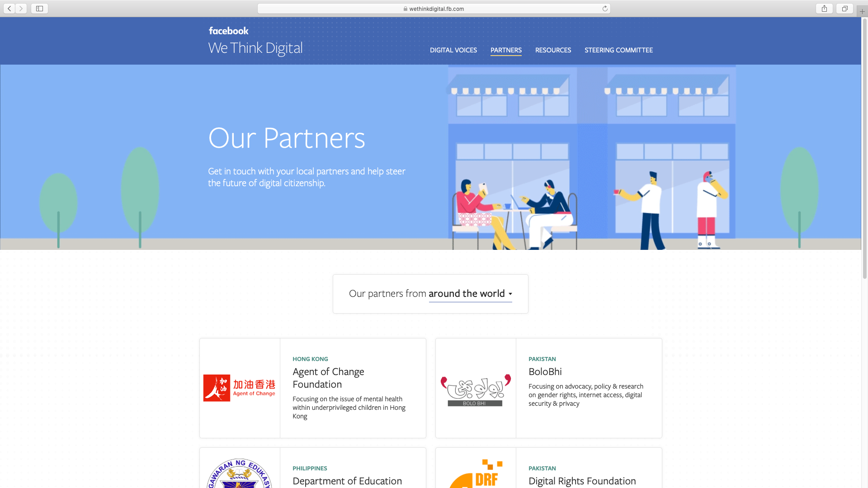The image size is (868, 488).
Task: Open the Resources navigation link
Action: point(553,50)
